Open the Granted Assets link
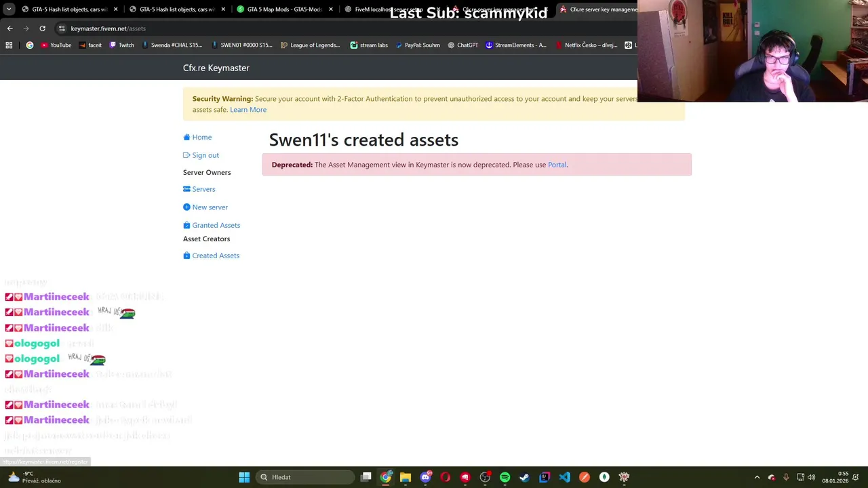Viewport: 868px width, 488px height. 212,225
